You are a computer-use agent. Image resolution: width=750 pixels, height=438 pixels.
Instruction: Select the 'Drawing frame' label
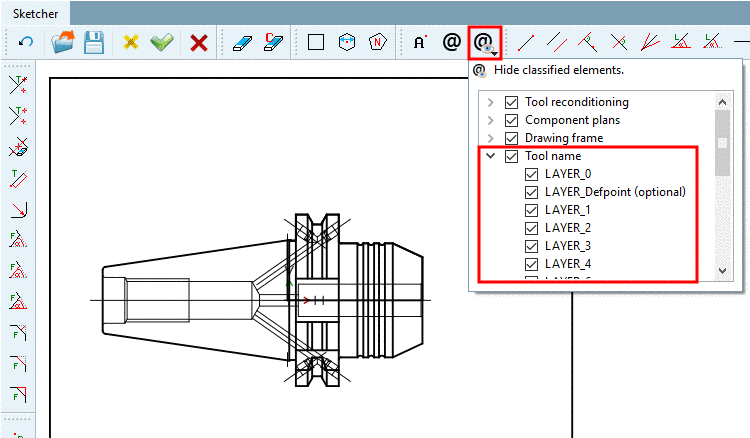tap(564, 138)
